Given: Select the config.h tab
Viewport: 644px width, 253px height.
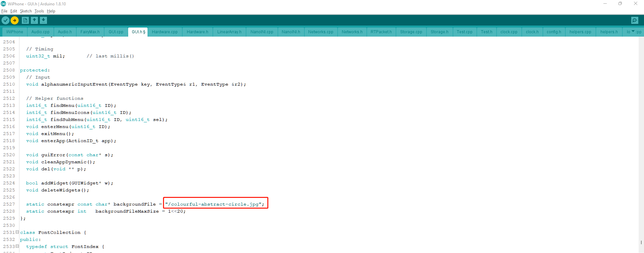Looking at the screenshot, I should point(553,32).
